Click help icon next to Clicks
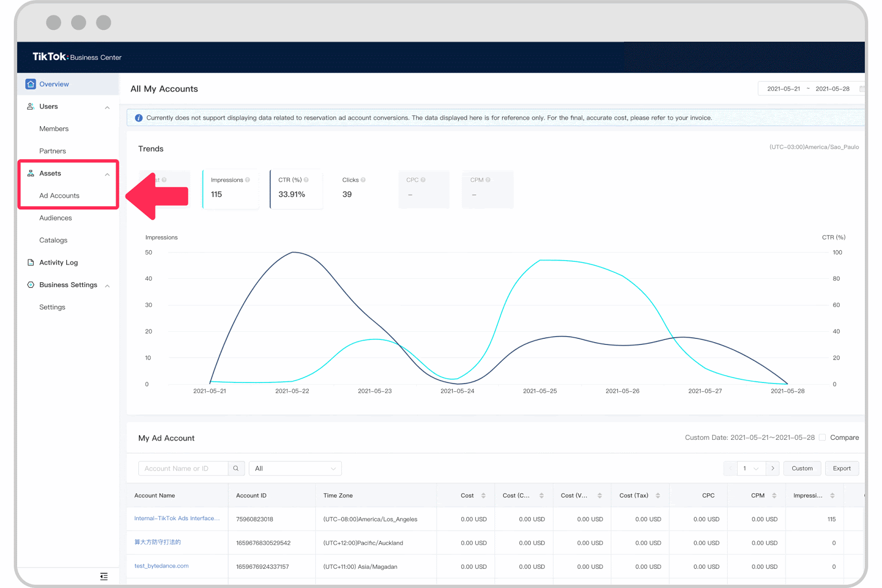Screen dimensions: 882x588 point(363,180)
